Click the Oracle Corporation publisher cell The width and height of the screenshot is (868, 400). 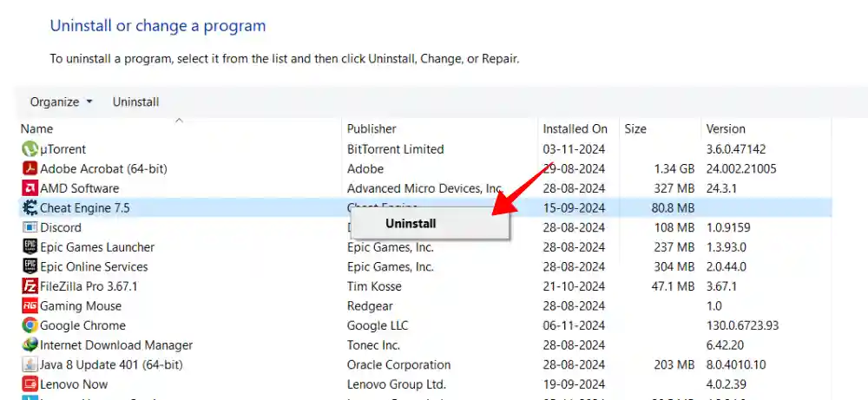[x=398, y=364]
